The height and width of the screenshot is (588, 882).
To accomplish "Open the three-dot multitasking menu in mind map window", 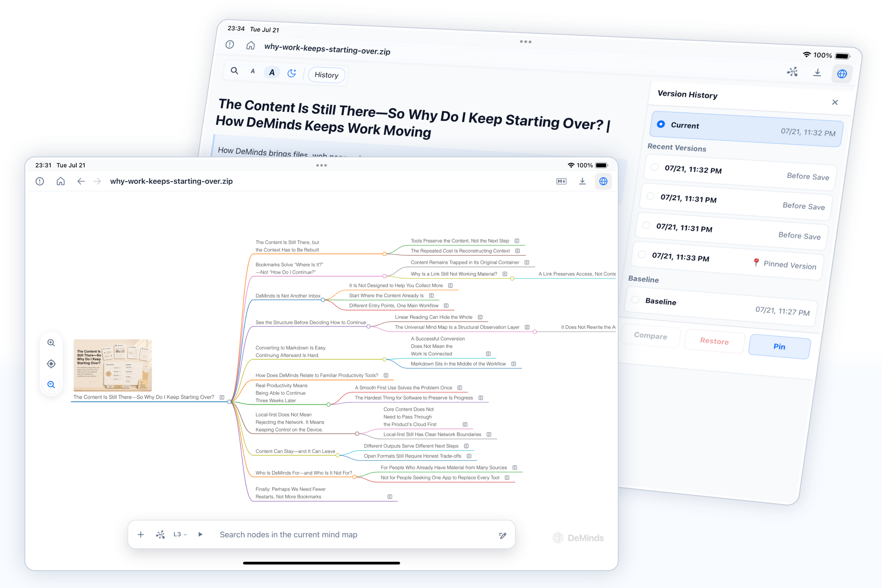I will 321,165.
